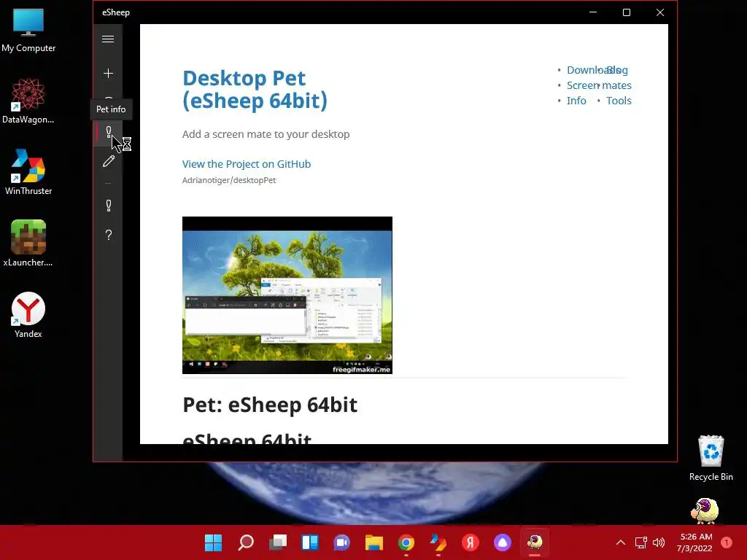747x560 pixels.
Task: Close the eSheep window
Action: (659, 12)
